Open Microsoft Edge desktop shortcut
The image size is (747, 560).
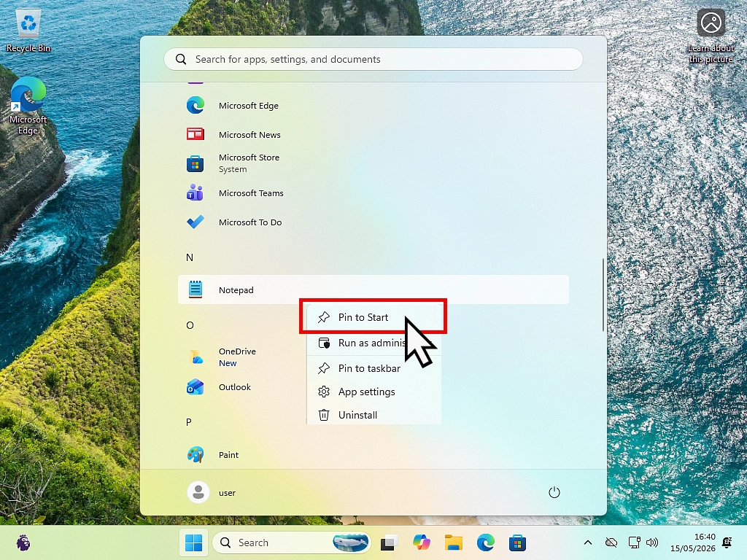[28, 106]
